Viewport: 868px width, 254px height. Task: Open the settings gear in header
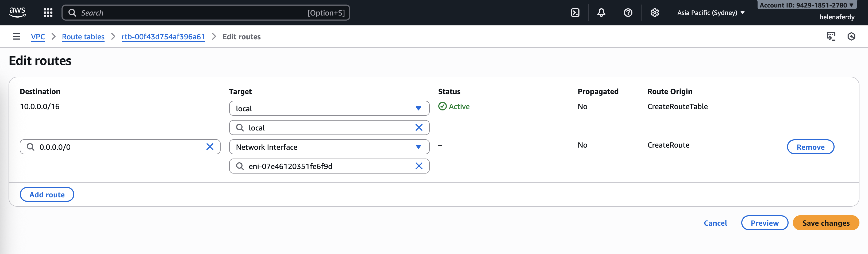[654, 13]
